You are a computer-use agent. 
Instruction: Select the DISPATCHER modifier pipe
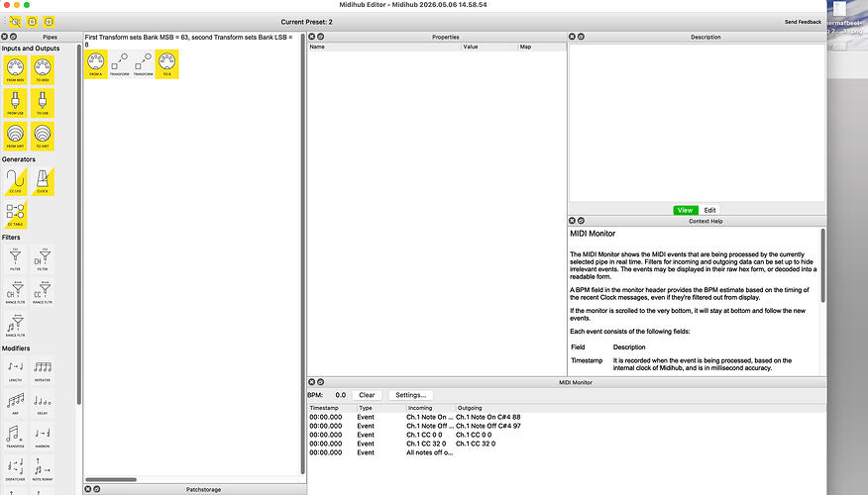click(15, 469)
